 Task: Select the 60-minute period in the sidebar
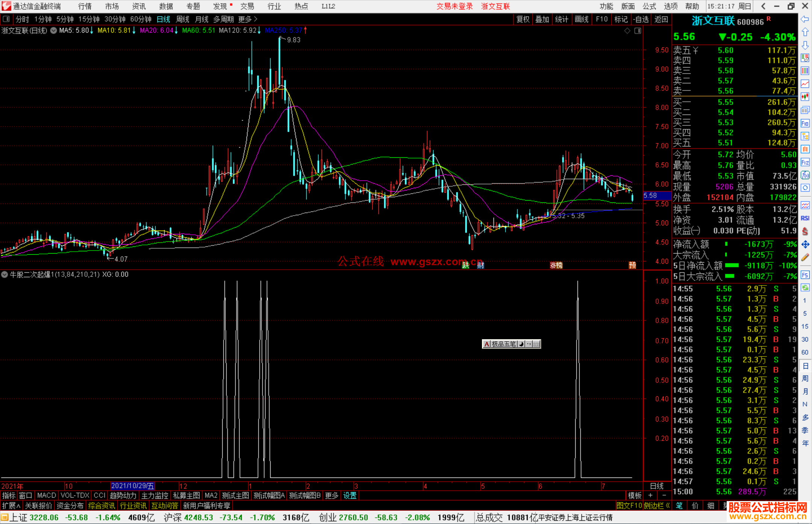coord(805,352)
